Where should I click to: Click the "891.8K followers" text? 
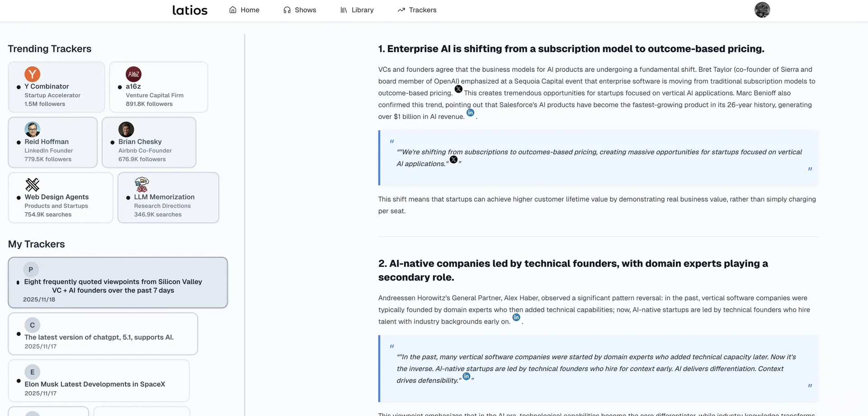[149, 104]
